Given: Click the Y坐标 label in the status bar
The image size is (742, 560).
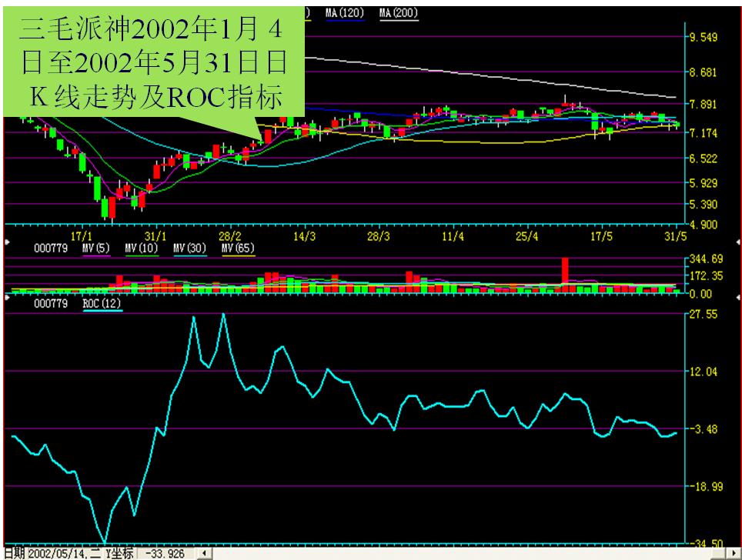Looking at the screenshot, I should pyautogui.click(x=119, y=553).
